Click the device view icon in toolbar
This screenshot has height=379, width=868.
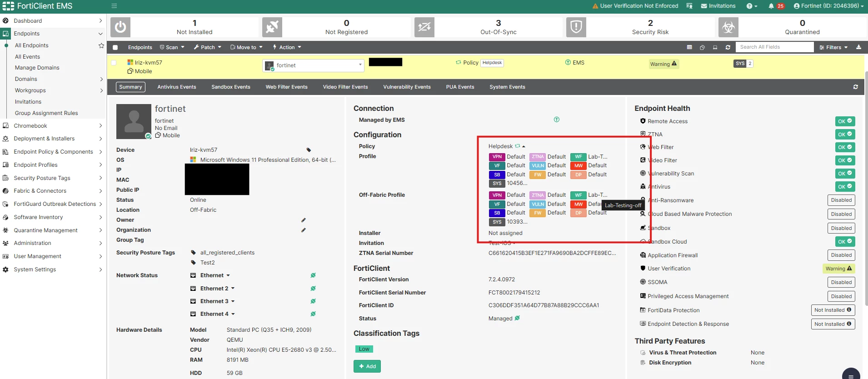pos(715,47)
